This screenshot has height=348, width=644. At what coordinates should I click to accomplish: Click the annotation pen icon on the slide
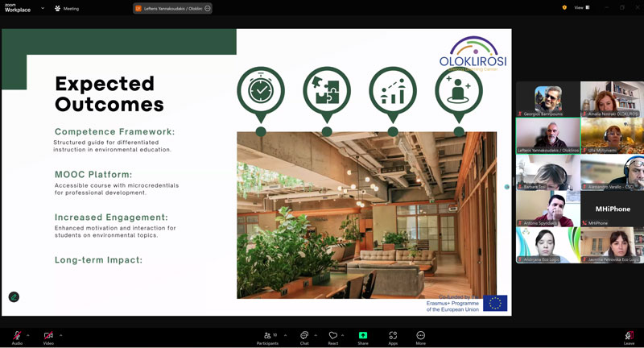[x=14, y=296]
